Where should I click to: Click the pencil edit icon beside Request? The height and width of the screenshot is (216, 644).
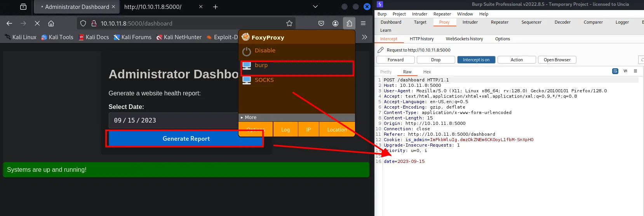(381, 50)
